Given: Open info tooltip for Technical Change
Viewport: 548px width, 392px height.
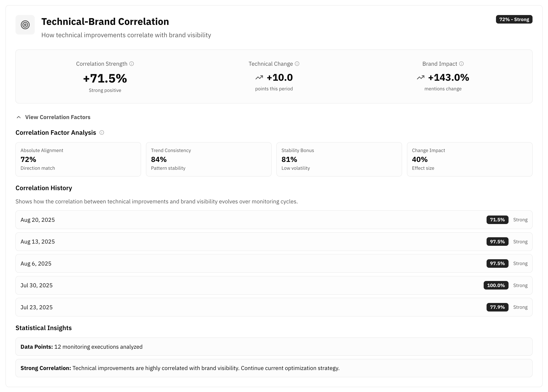Looking at the screenshot, I should [x=297, y=64].
